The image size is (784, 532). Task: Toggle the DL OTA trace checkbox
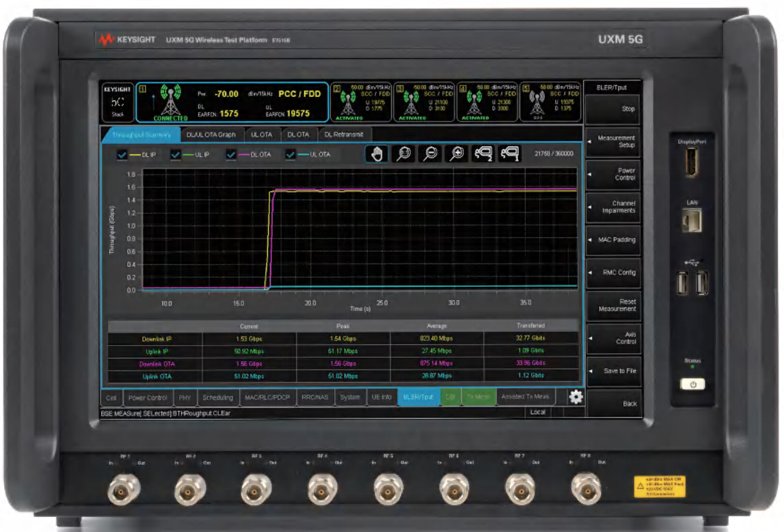231,155
